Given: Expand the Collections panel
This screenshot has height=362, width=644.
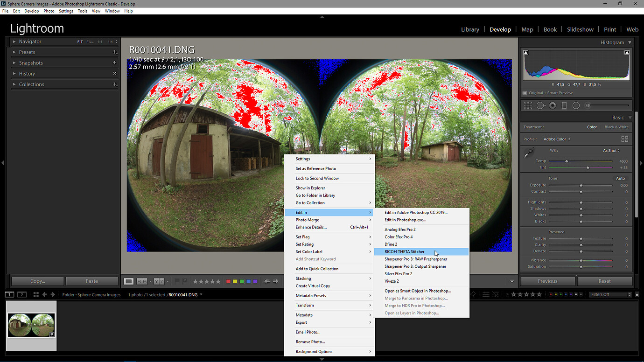Looking at the screenshot, I should (x=14, y=84).
